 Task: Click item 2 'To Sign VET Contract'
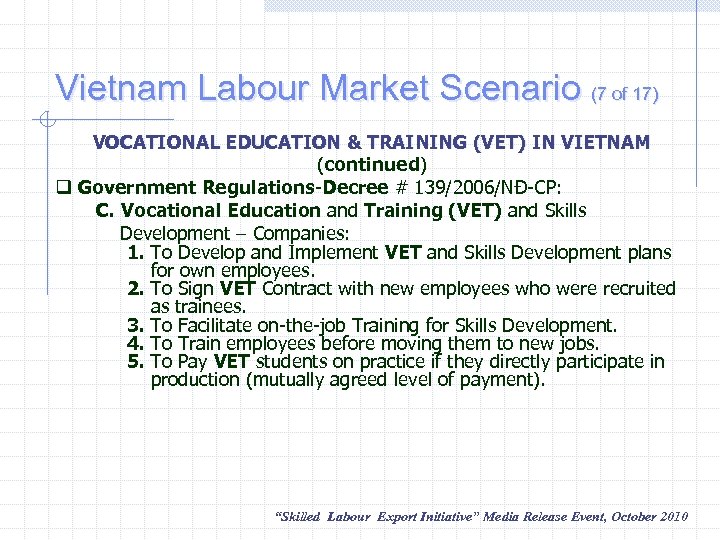tap(401, 288)
